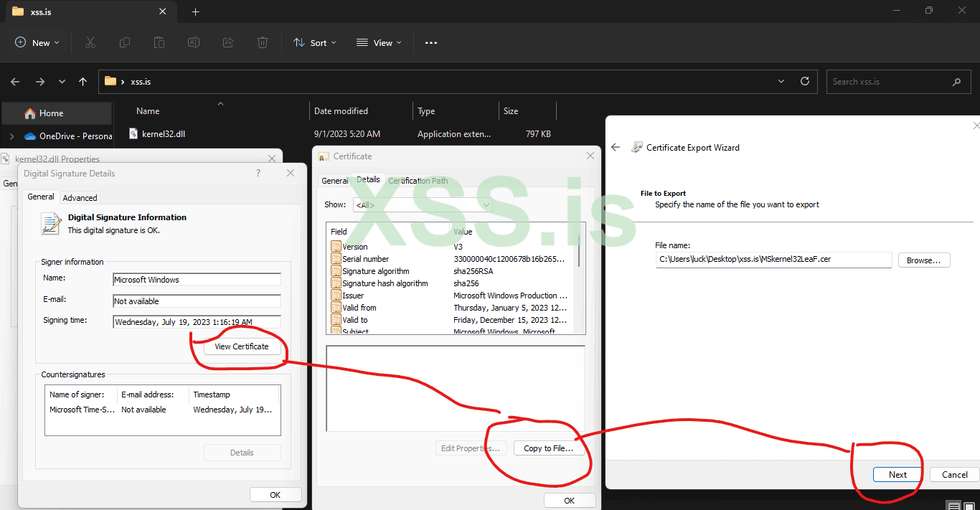
Task: Switch to the Certification Path tab
Action: point(418,181)
